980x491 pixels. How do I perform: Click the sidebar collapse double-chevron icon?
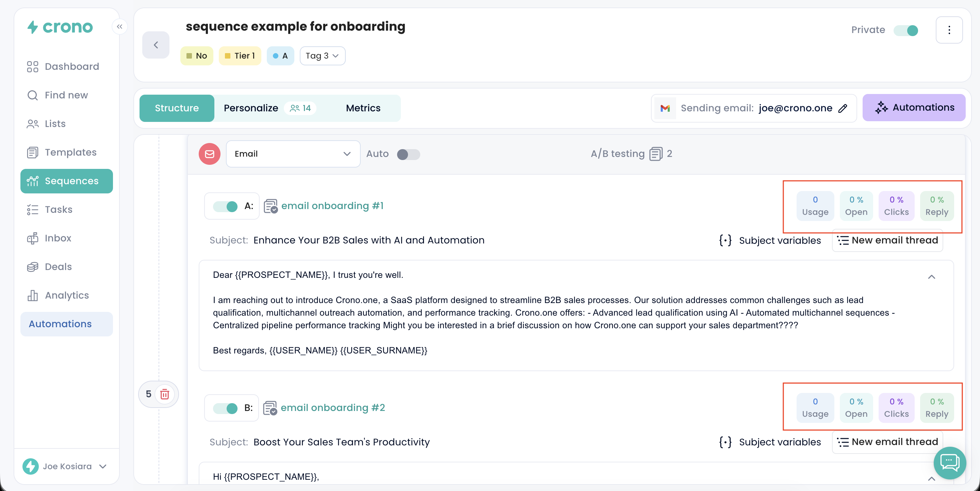(119, 27)
